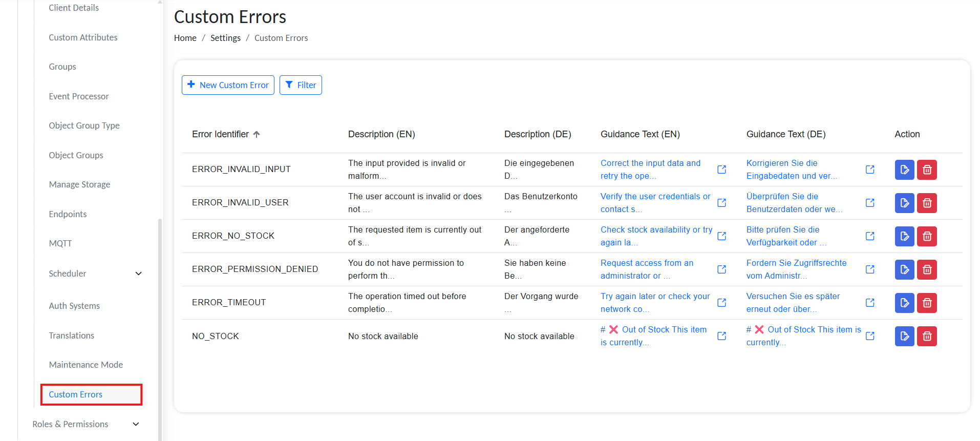Select Auth Systems in the sidebar
Viewport: 980px width, 441px height.
tap(74, 306)
